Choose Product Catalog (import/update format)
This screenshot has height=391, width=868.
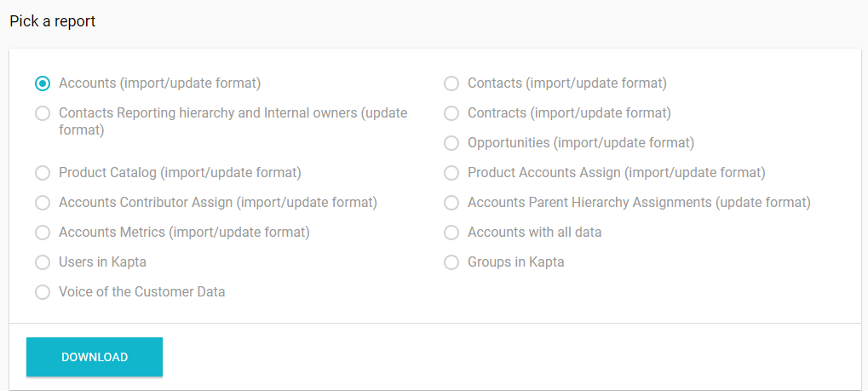click(x=43, y=173)
